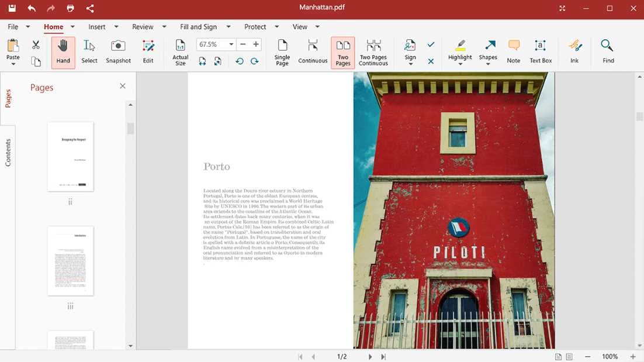
Task: Open the zoom percentage dropdown
Action: tap(230, 44)
